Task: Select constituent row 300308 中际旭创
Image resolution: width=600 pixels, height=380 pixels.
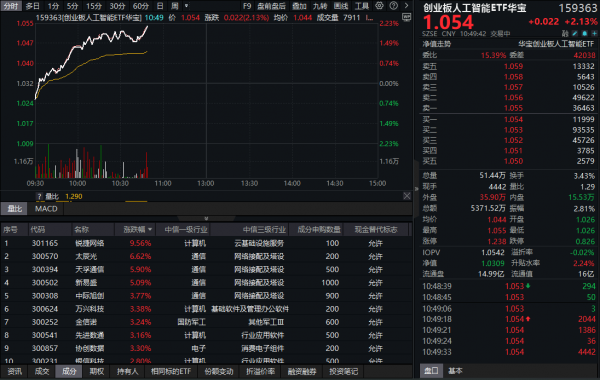Action: pos(206,296)
